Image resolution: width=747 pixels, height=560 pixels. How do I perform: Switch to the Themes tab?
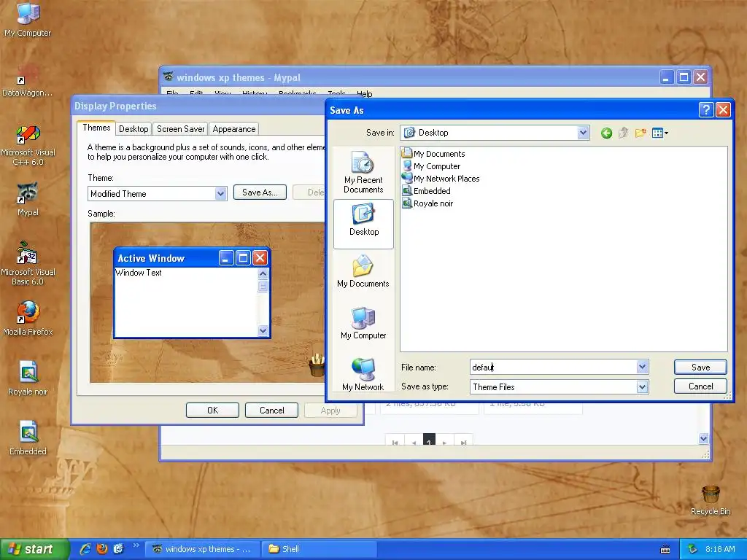(x=96, y=128)
